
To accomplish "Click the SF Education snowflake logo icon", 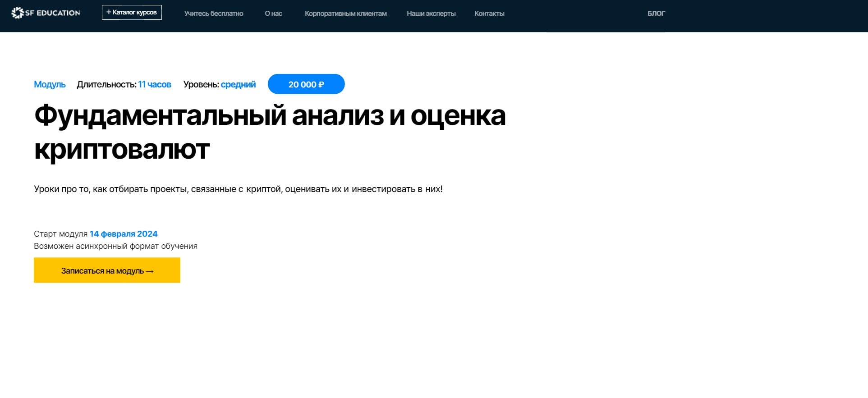I will 17,13.
